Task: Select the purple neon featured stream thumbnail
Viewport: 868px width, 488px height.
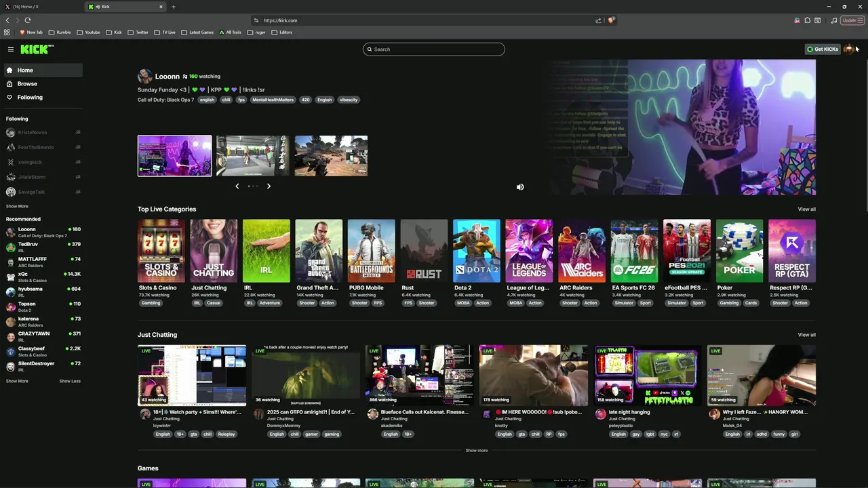Action: 174,156
